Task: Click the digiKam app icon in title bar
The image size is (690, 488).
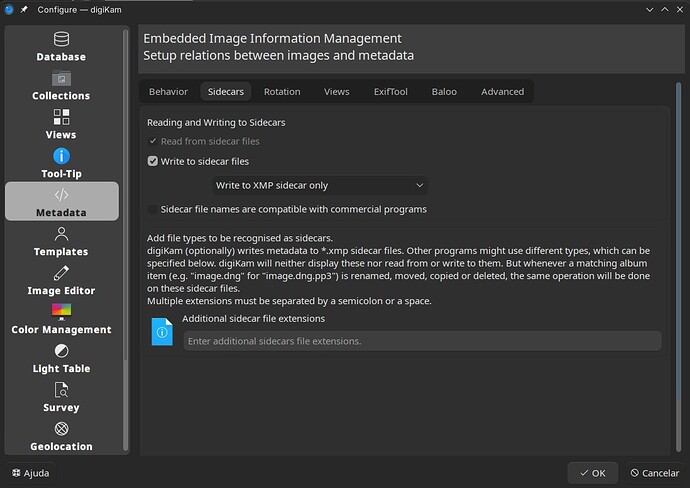Action: 9,9
